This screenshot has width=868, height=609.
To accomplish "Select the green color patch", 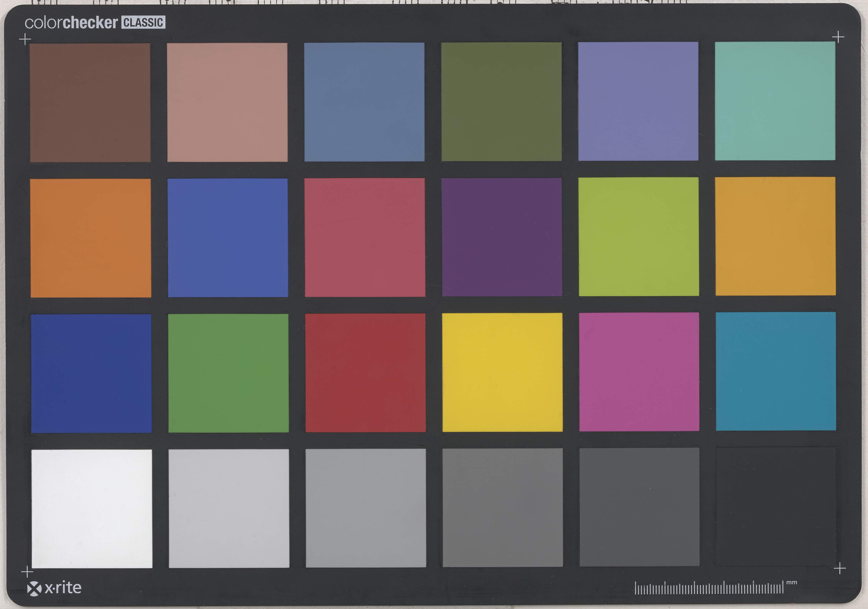I will 228,373.
